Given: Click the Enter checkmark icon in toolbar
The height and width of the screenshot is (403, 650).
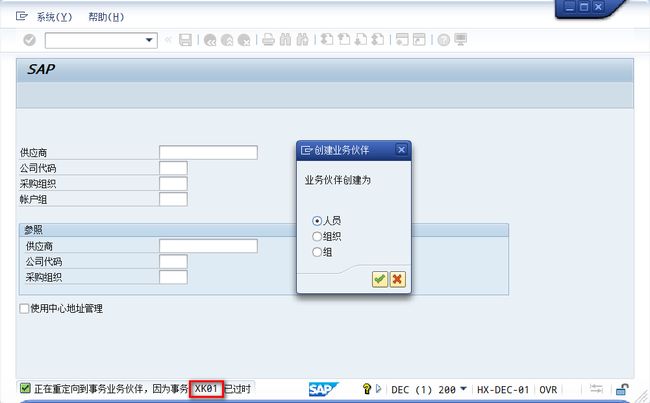Looking at the screenshot, I should pyautogui.click(x=29, y=40).
